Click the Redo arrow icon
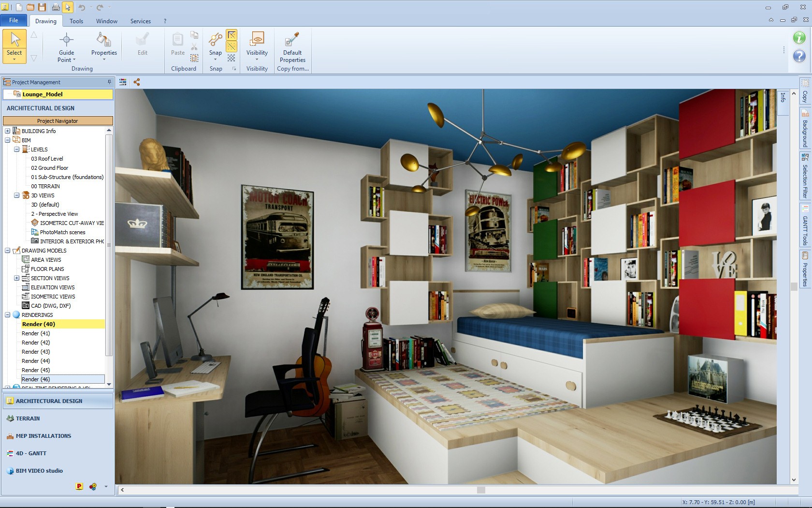The width and height of the screenshot is (812, 508). tap(100, 7)
